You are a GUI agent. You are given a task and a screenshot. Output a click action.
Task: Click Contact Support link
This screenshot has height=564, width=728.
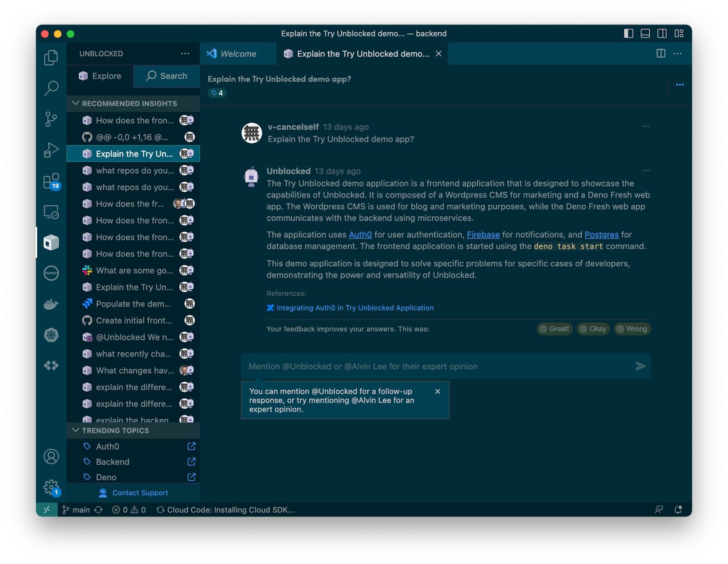(x=133, y=493)
